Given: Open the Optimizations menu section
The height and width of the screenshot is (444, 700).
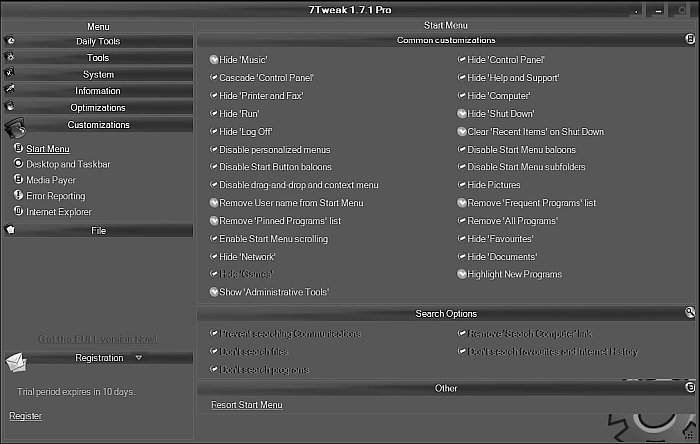Looking at the screenshot, I should 98,108.
